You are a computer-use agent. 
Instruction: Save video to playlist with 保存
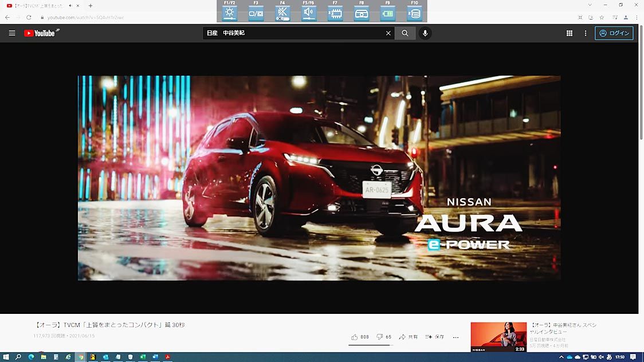[435, 337]
